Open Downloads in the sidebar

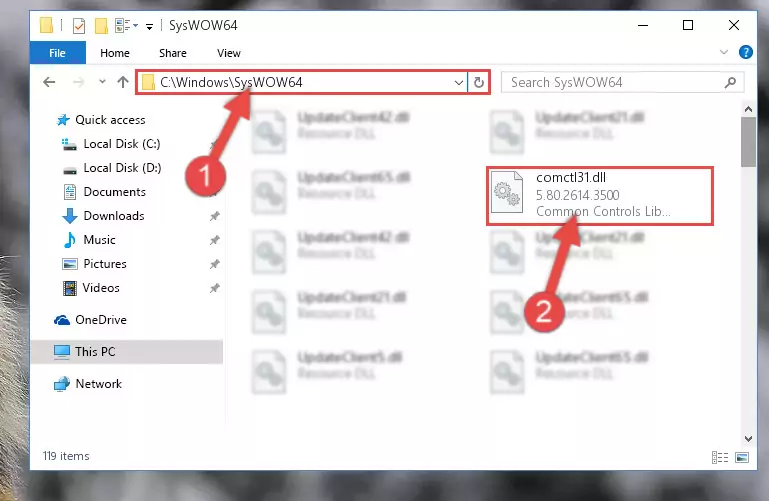[103, 216]
